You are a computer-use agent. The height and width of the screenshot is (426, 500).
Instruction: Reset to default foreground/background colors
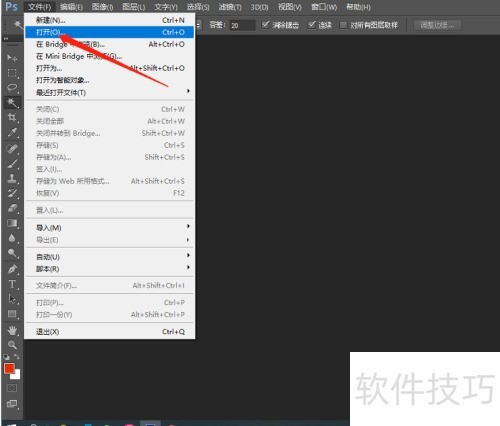(x=6, y=357)
